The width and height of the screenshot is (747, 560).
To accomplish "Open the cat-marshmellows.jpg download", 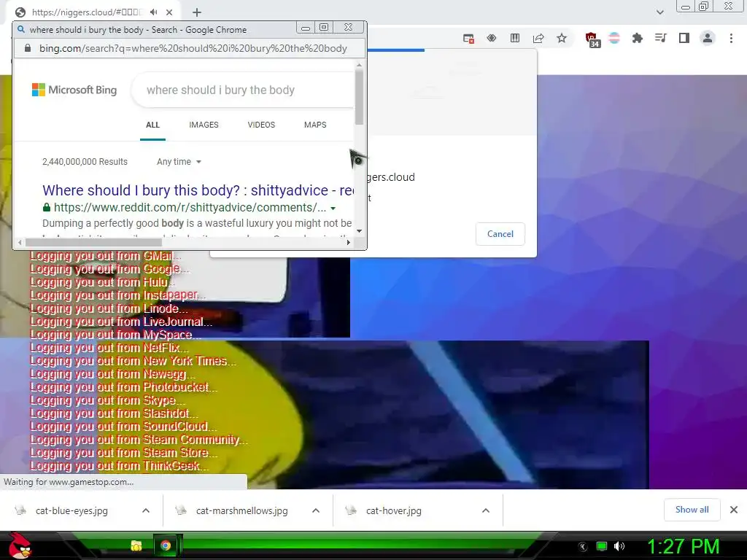I will pos(241,511).
